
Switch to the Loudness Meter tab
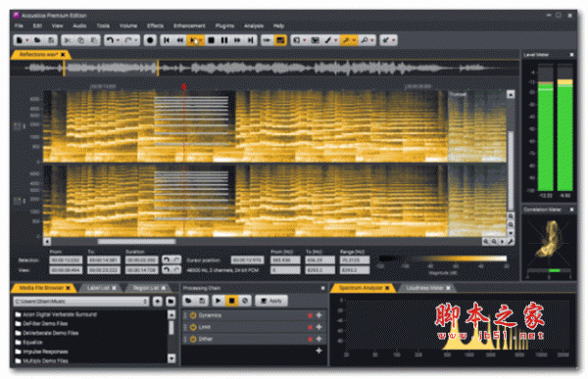[425, 288]
